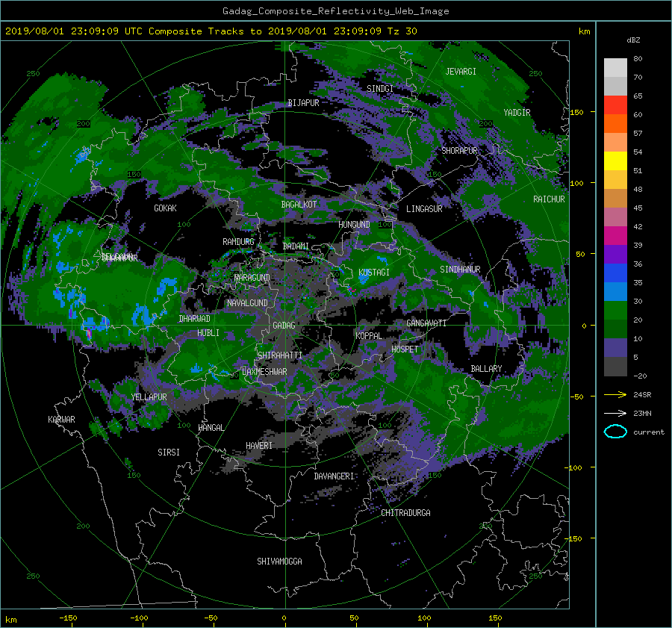Select the RAMDURG town label
This screenshot has width=672, height=628.
pos(238,242)
